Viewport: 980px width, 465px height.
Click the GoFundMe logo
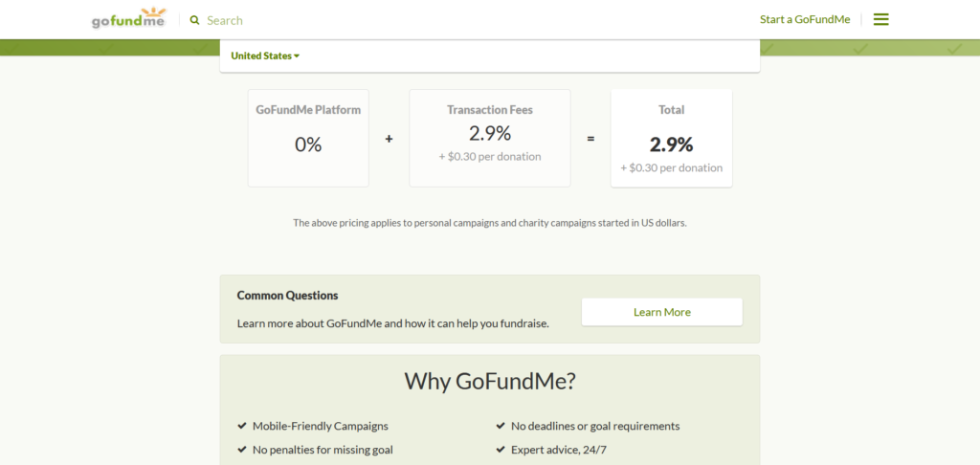(x=128, y=19)
